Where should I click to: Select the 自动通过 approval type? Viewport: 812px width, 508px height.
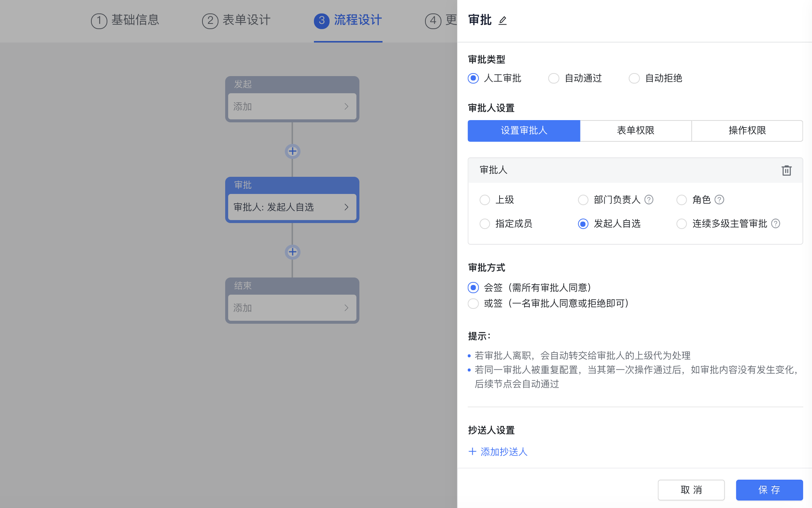(554, 78)
